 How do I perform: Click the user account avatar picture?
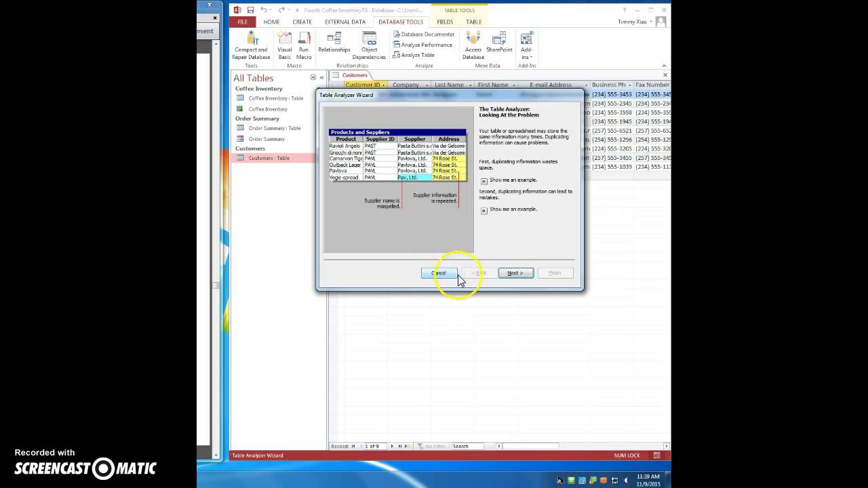coord(661,22)
